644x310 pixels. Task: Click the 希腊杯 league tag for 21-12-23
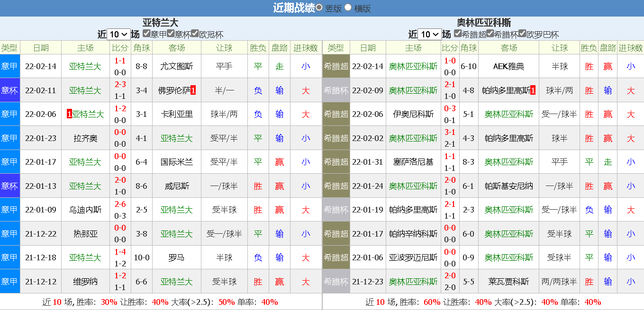pyautogui.click(x=336, y=282)
